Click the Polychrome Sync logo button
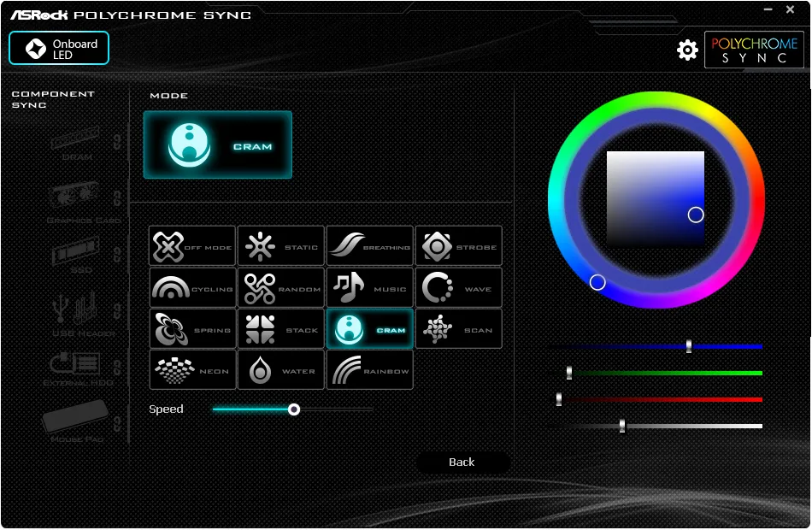Viewport: 812px width, 530px height. coord(754,50)
